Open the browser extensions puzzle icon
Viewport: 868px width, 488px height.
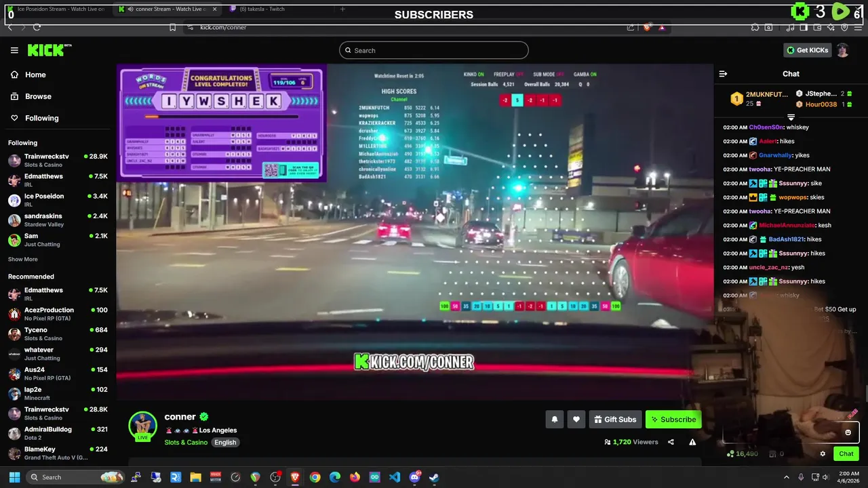tap(755, 27)
